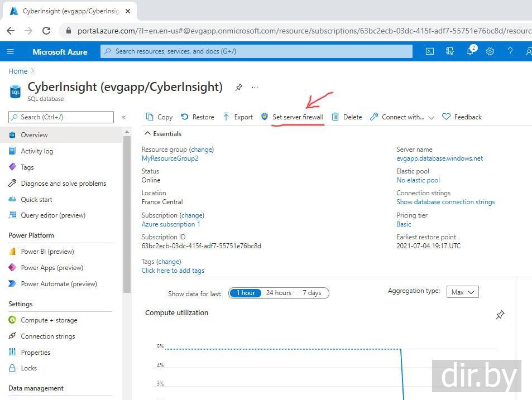
Task: Pin the CyberInsight database to dashboard
Action: pos(239,88)
